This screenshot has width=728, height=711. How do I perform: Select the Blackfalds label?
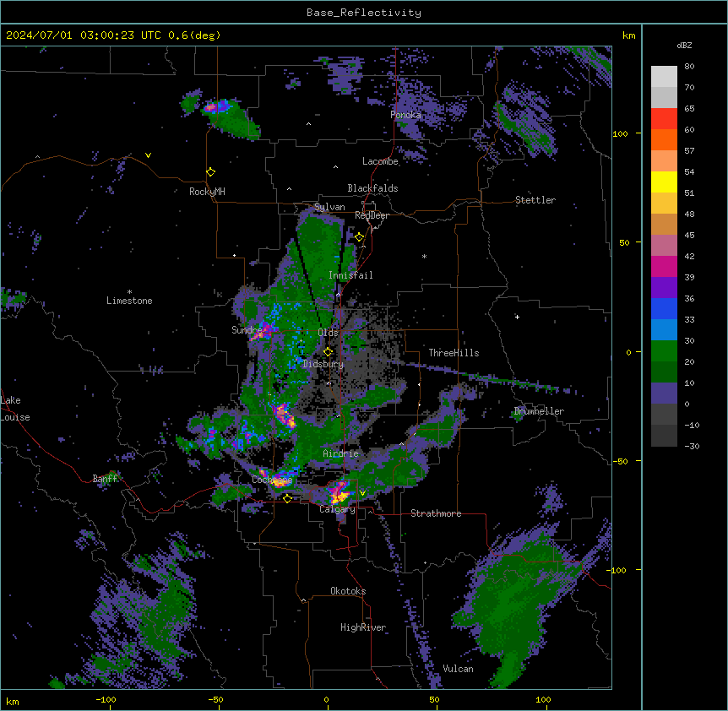tap(372, 188)
